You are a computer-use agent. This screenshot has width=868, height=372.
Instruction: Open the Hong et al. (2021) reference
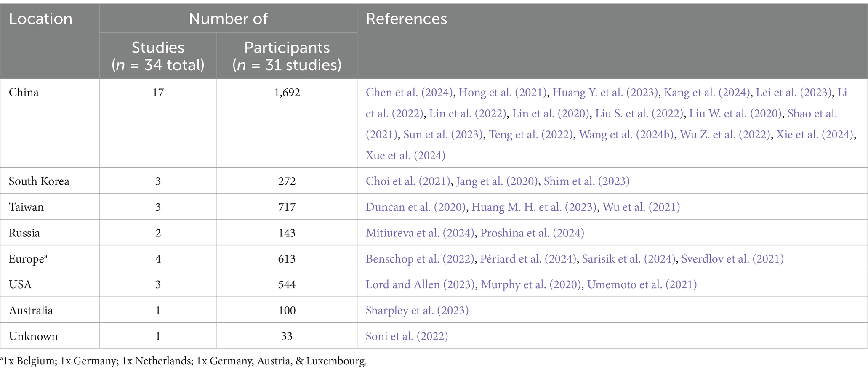pyautogui.click(x=503, y=93)
